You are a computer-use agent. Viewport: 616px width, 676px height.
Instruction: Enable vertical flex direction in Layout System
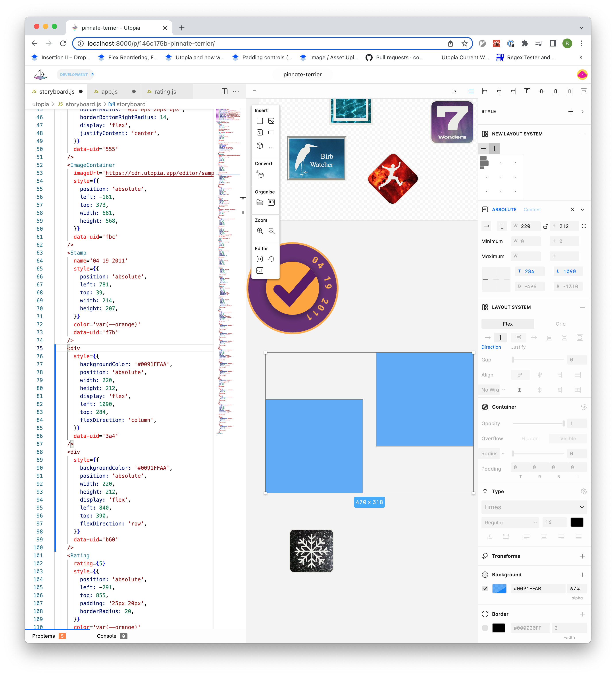[501, 337]
